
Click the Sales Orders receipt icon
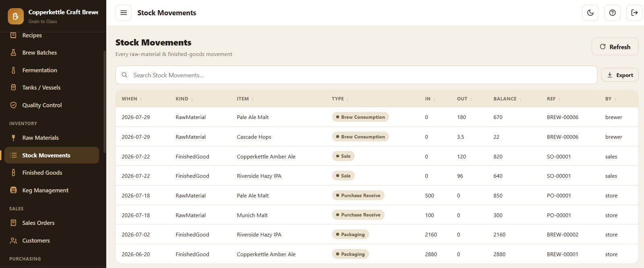(x=13, y=223)
